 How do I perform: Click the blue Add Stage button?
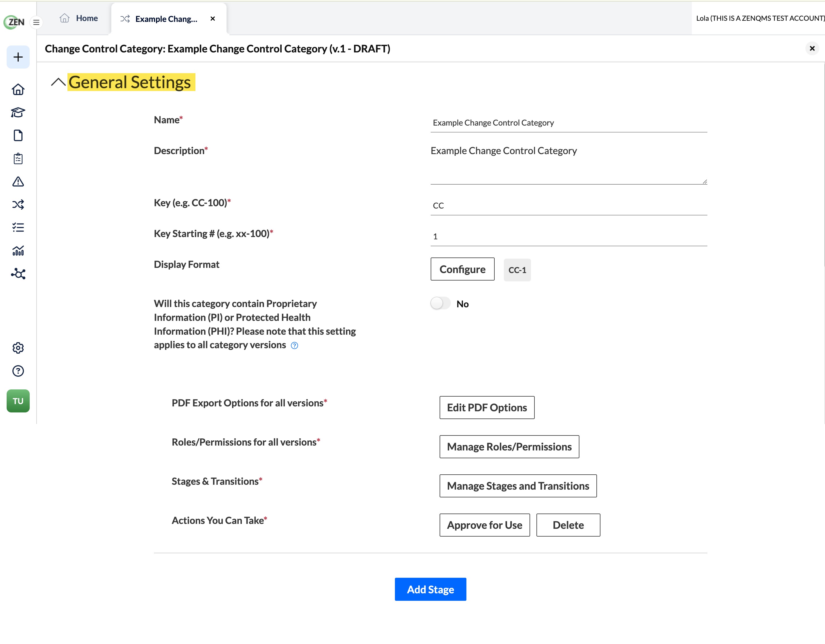[430, 589]
